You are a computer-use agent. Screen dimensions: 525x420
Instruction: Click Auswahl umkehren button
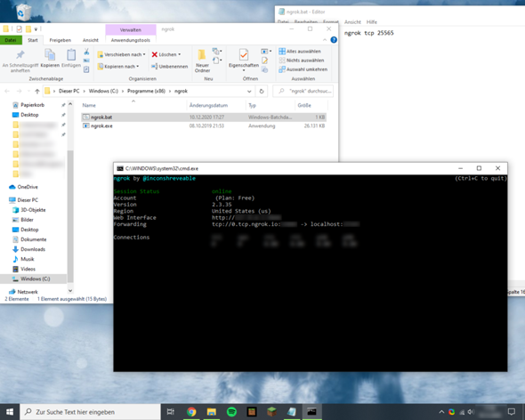tap(303, 69)
